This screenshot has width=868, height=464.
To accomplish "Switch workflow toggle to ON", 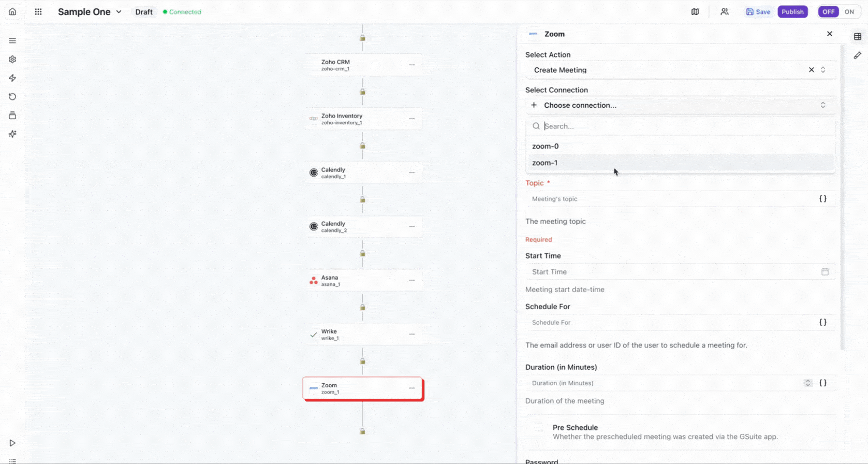I will (x=849, y=11).
